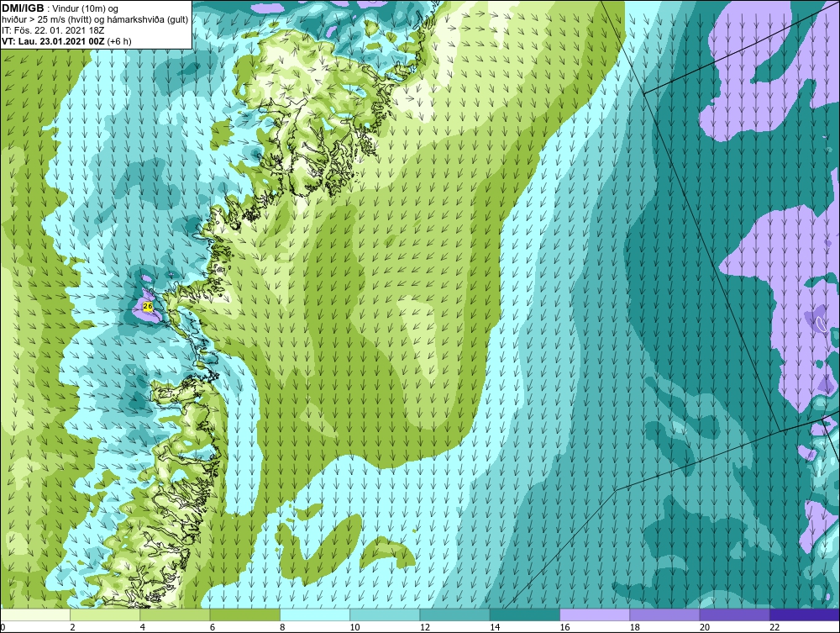
Task: Select the 0-2 m/s legend color band
Action: [x=34, y=615]
